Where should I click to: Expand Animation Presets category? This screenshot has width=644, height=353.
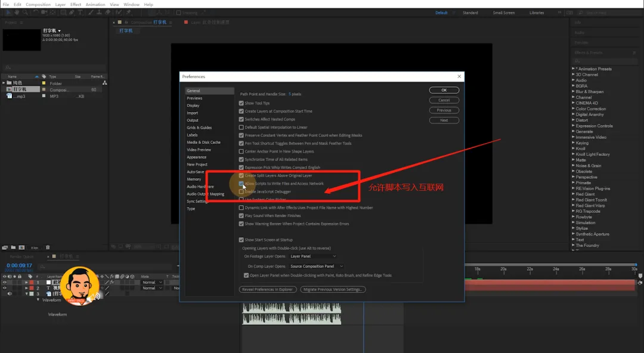point(574,69)
